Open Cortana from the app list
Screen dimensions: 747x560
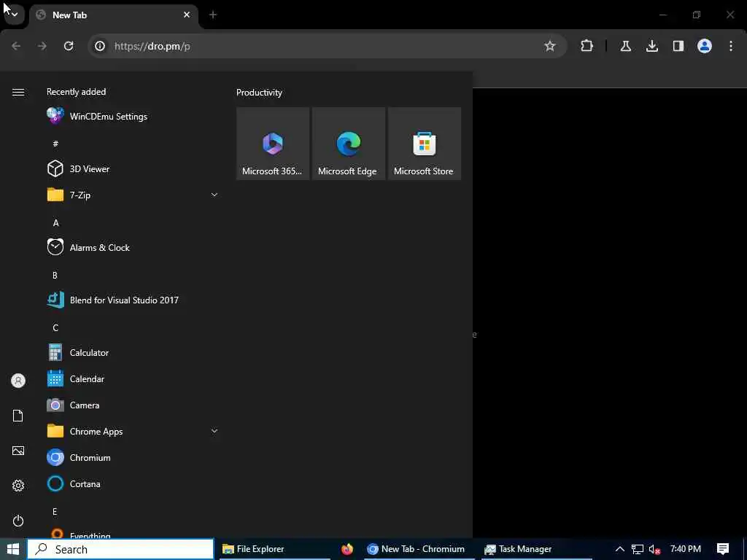click(133, 484)
